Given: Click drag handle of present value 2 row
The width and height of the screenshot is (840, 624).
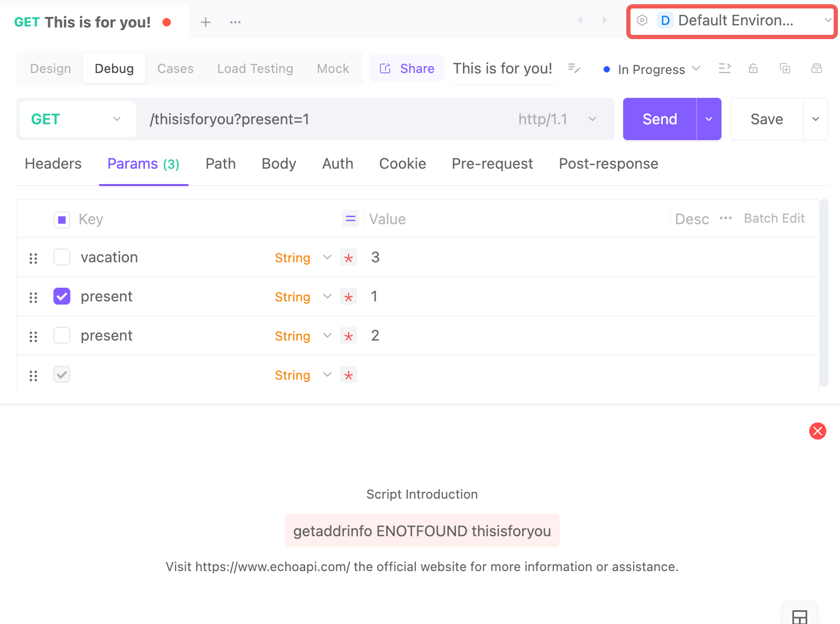Looking at the screenshot, I should click(33, 336).
